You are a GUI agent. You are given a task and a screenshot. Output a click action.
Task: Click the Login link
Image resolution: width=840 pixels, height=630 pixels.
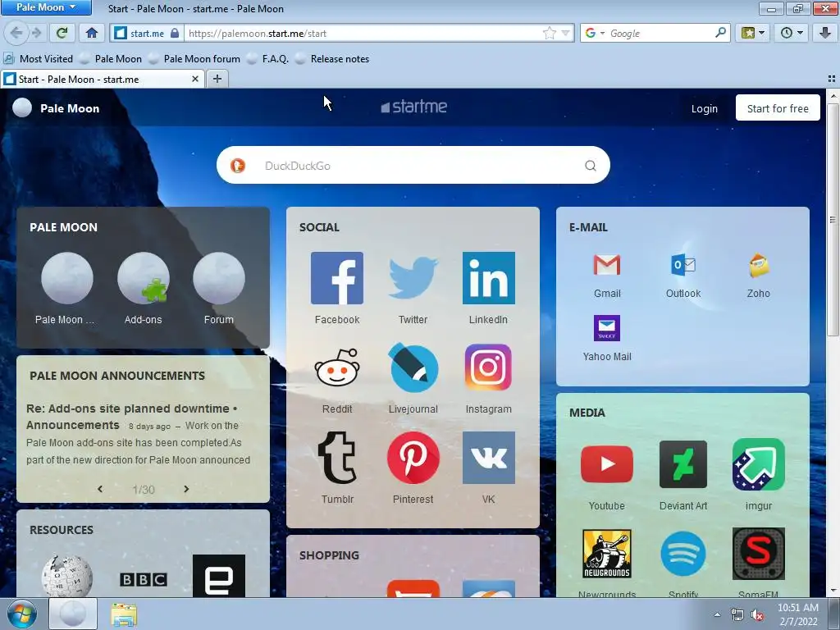704,109
